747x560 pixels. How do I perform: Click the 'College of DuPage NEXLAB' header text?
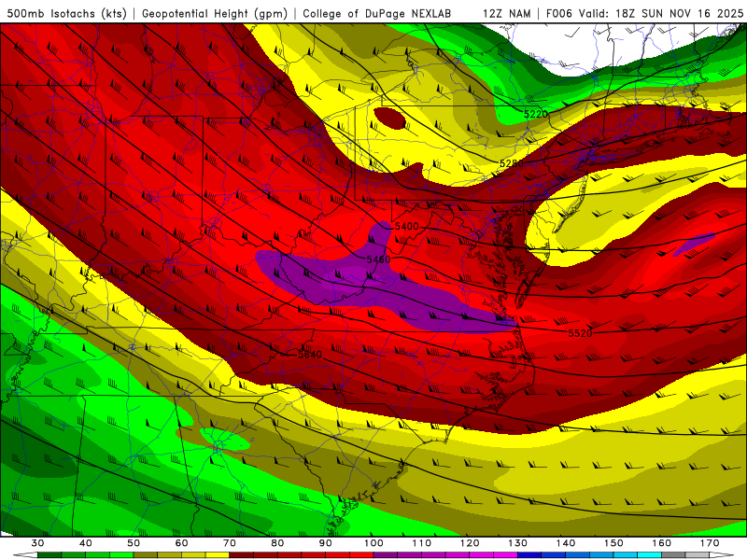pos(376,13)
